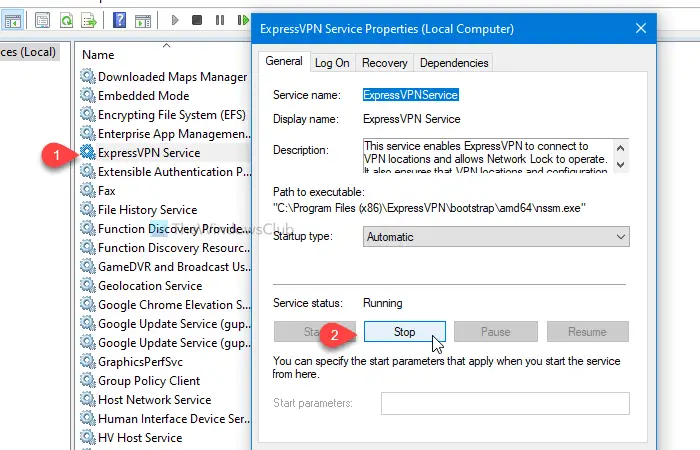This screenshot has width=700, height=450.
Task: Open the Startup type dropdown
Action: [496, 237]
